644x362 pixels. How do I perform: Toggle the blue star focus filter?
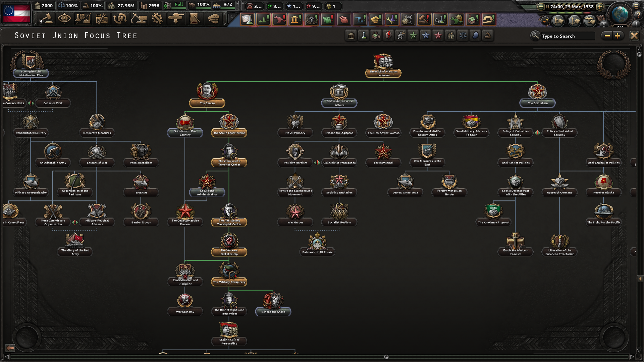click(x=426, y=36)
